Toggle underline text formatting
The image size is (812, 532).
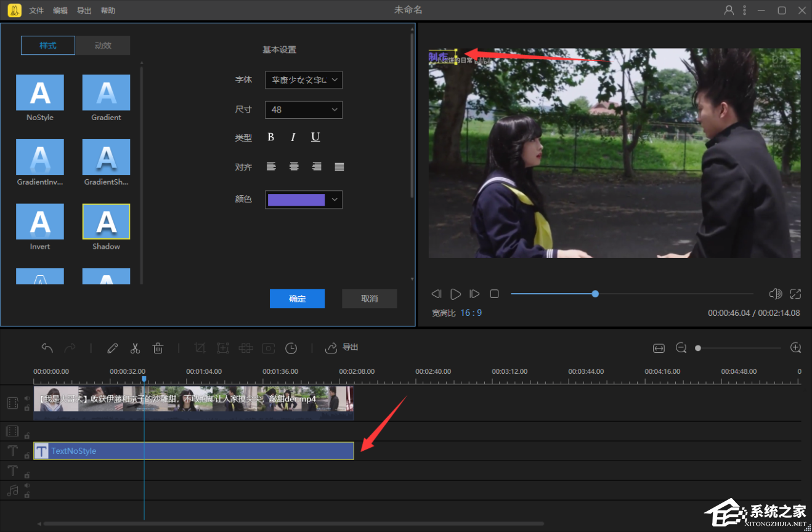[315, 137]
